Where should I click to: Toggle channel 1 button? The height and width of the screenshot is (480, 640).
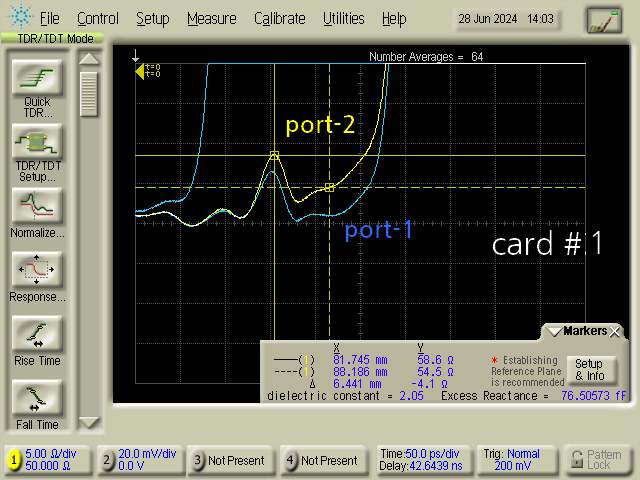point(14,460)
